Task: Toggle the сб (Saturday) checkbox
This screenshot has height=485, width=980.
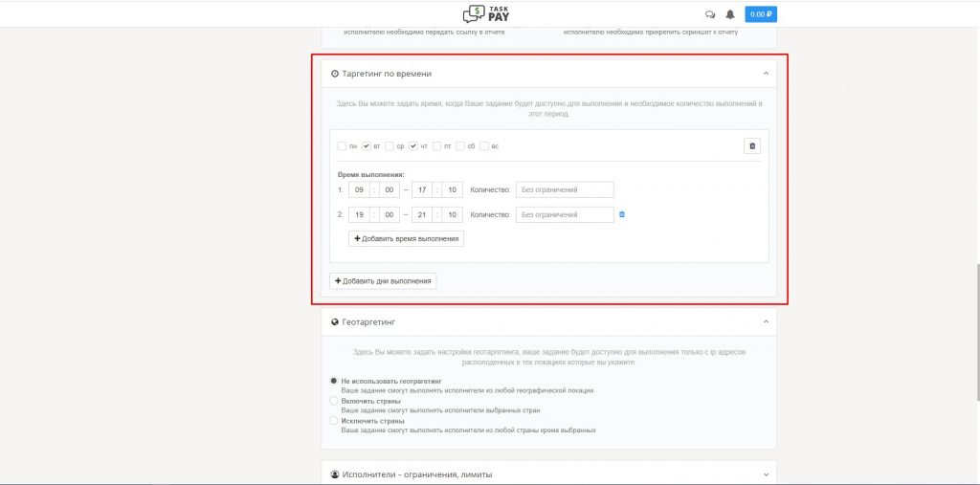Action: pyautogui.click(x=460, y=146)
